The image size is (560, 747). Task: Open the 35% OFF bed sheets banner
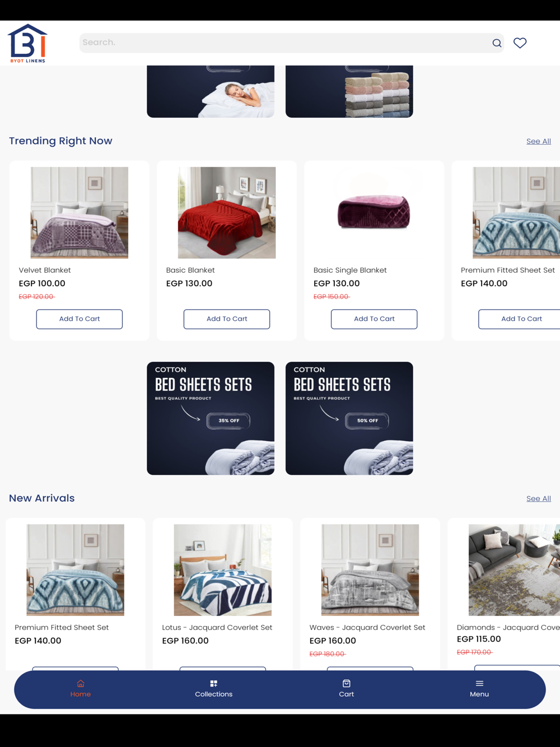click(x=211, y=418)
